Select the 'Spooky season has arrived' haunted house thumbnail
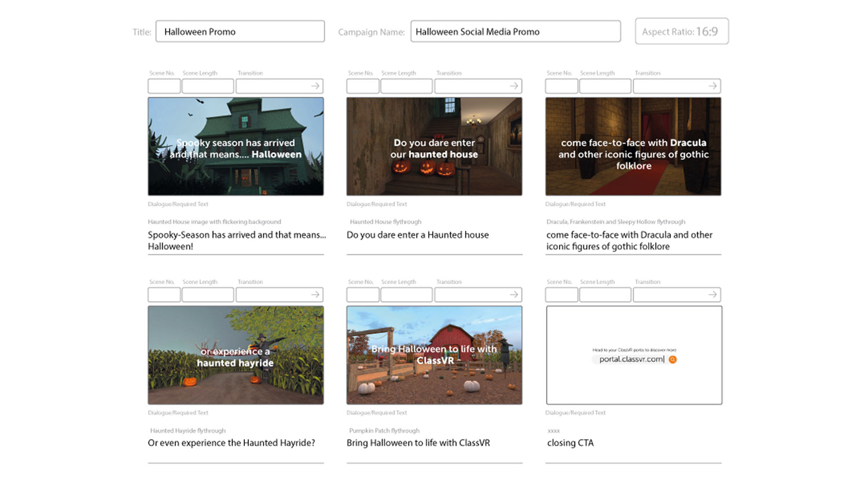Image resolution: width=868 pixels, height=488 pixels. 236,146
